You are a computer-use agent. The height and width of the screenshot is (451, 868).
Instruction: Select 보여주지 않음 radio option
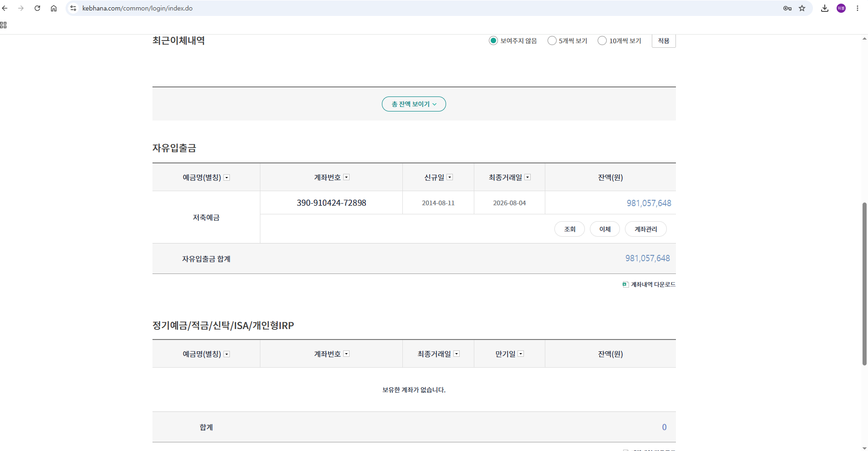click(x=493, y=41)
